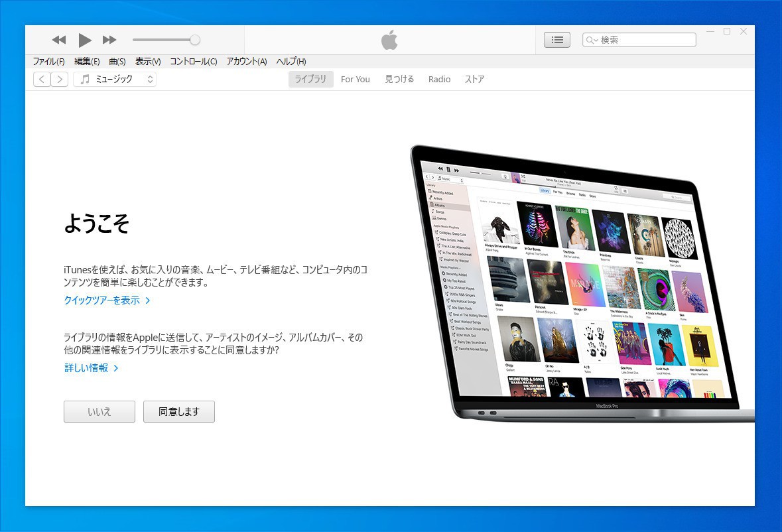This screenshot has height=532, width=782.
Task: Open the アカウント(A) menu
Action: point(247,61)
